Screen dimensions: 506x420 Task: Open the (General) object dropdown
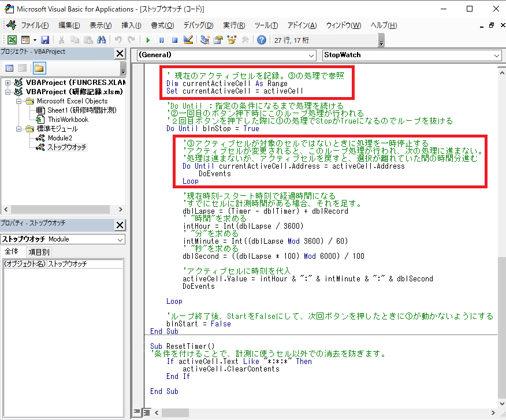coord(226,55)
